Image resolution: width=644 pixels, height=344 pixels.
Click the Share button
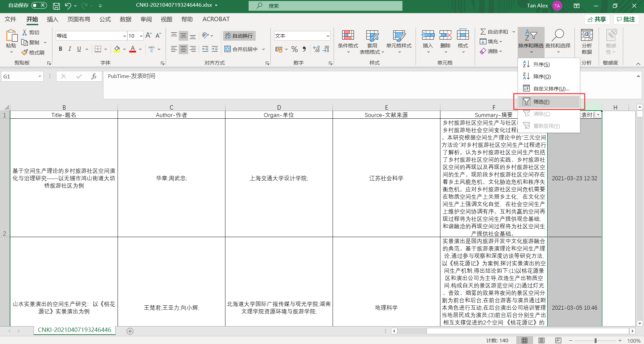point(598,19)
